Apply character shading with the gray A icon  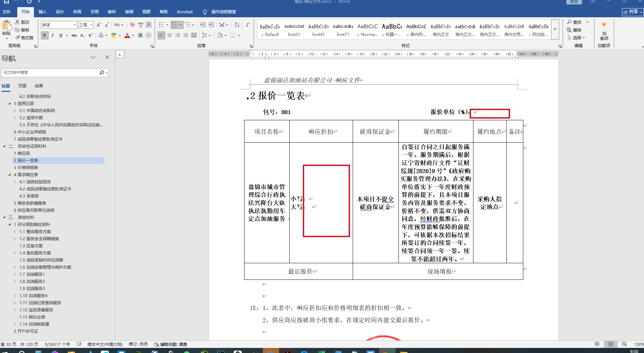tap(140, 35)
